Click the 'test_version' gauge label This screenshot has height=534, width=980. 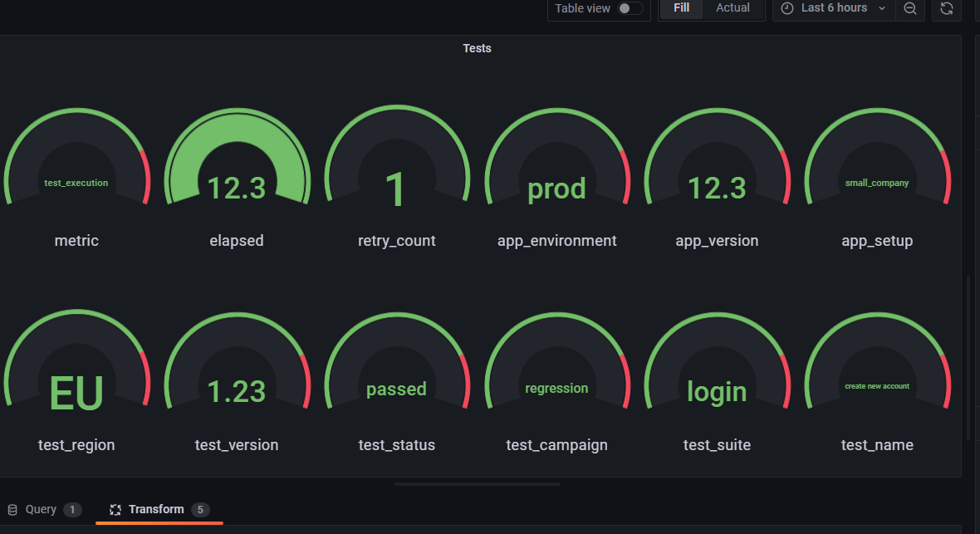[237, 445]
